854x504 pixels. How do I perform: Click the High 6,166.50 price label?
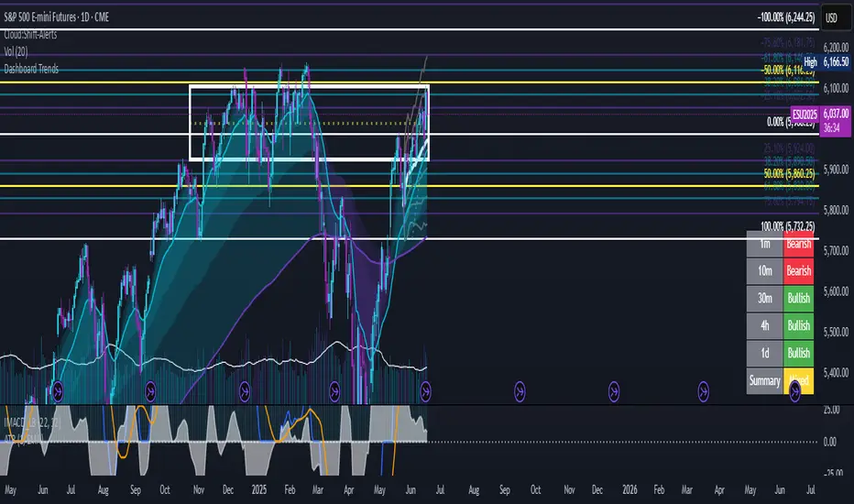point(826,62)
